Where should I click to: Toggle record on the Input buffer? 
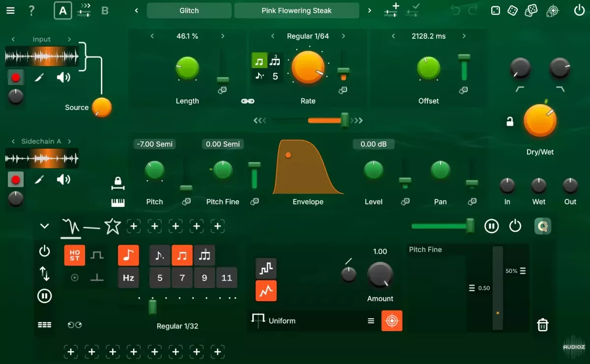pyautogui.click(x=16, y=78)
